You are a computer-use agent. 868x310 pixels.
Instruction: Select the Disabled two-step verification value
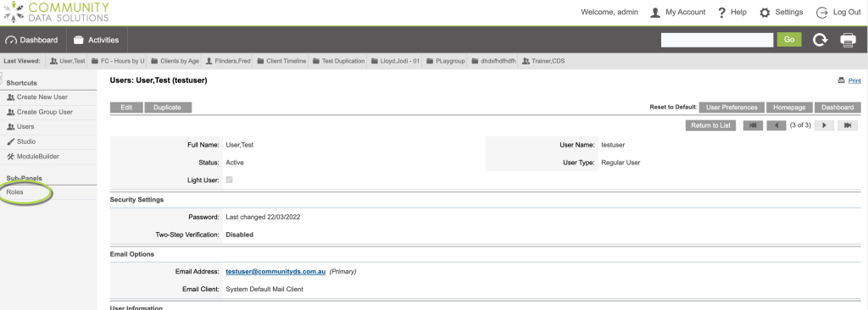coord(240,235)
